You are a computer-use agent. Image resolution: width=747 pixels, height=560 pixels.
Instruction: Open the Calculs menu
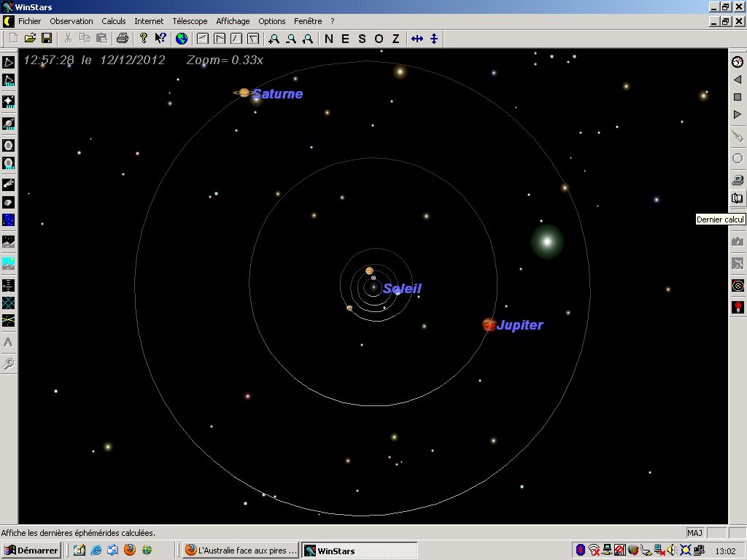[x=114, y=21]
